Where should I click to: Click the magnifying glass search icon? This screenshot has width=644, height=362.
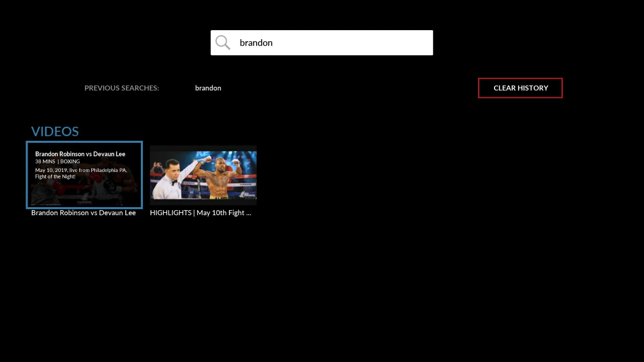coord(223,43)
